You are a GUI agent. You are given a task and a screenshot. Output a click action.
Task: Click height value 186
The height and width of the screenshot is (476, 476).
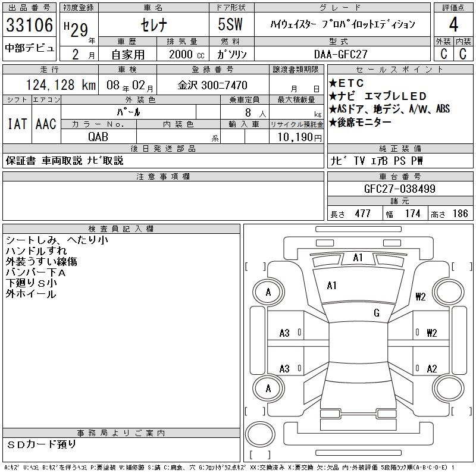[460, 214]
